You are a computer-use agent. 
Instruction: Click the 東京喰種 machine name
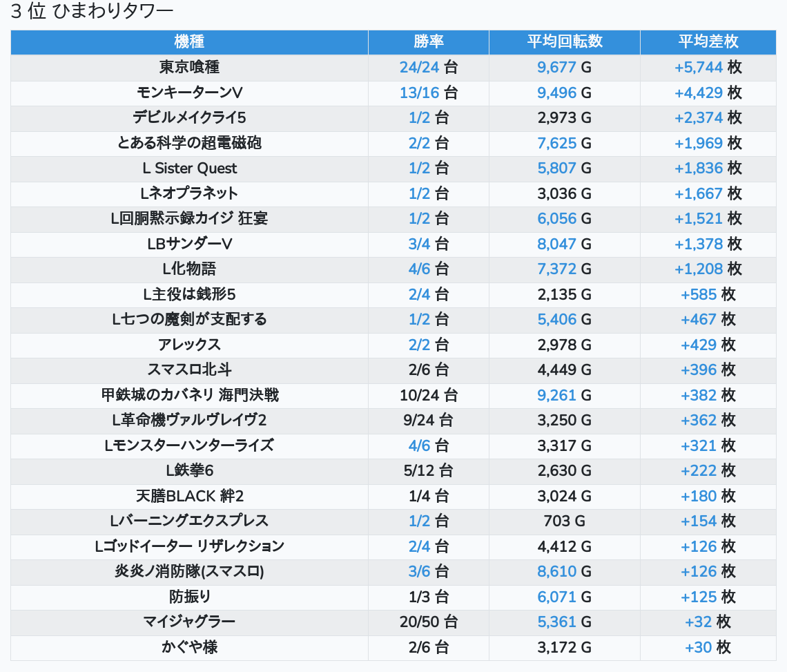click(x=189, y=67)
